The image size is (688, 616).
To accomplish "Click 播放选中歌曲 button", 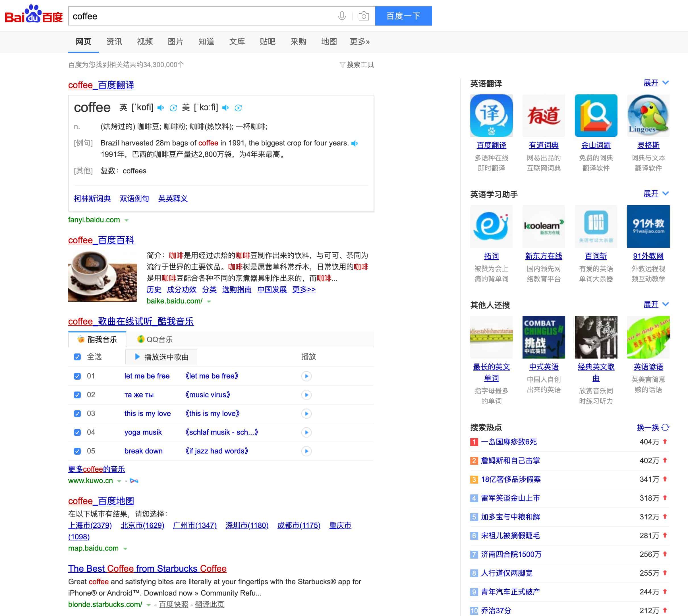I will 161,357.
